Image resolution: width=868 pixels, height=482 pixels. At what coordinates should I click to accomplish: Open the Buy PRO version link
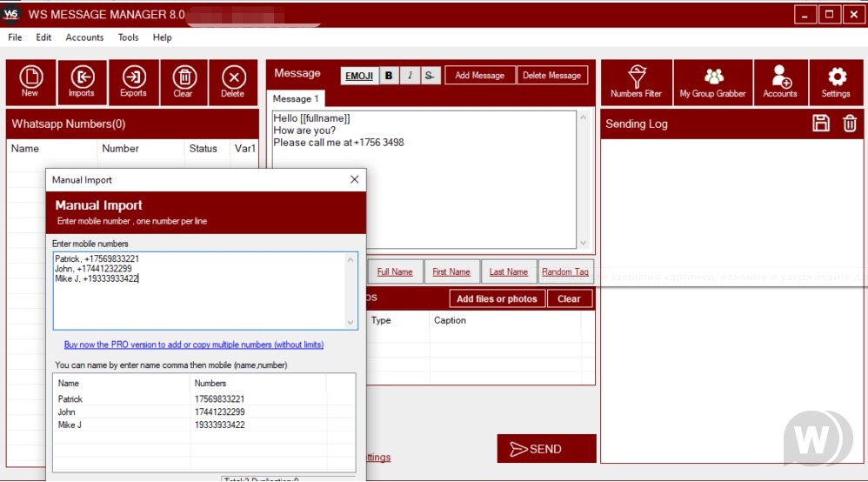click(194, 345)
